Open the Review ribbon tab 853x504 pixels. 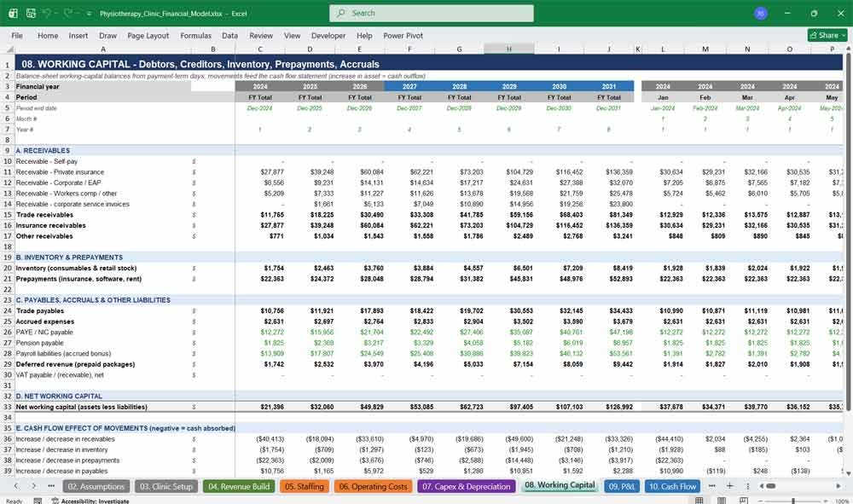point(261,35)
